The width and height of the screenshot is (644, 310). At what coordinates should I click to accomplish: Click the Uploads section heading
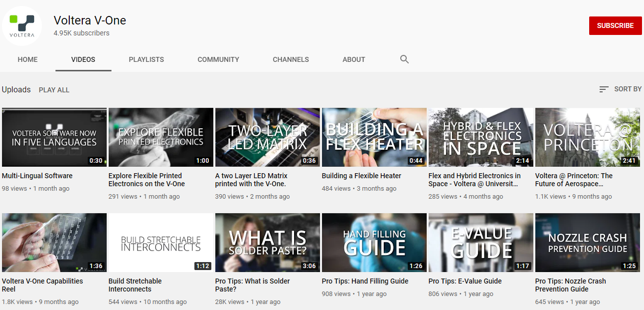(16, 89)
